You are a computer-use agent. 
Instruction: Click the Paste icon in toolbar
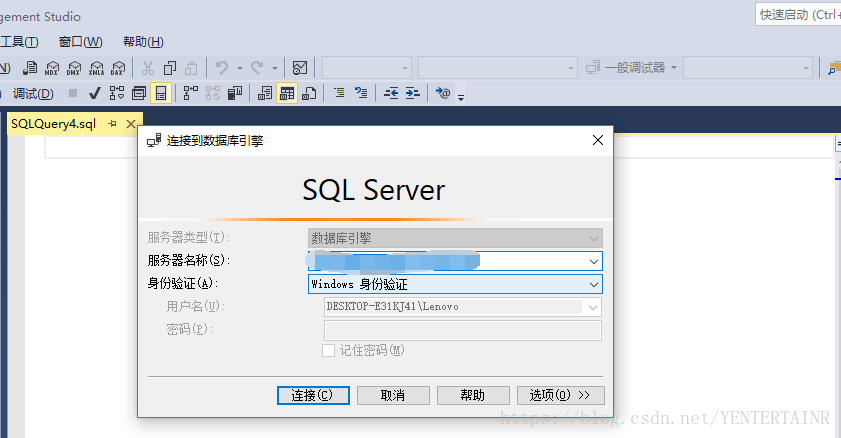click(191, 68)
